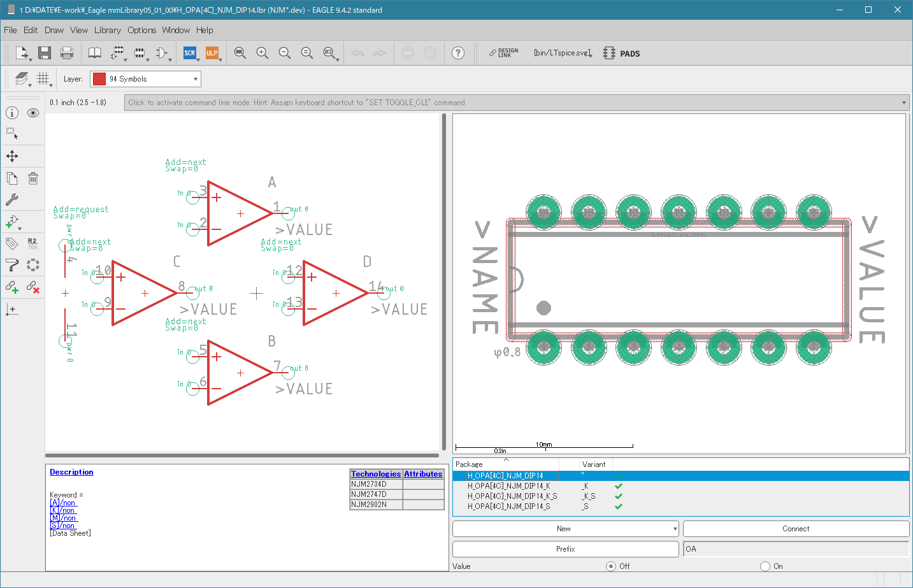Screen dimensions: 913x588
Task: Select the Move tool with four arrows
Action: (12, 156)
